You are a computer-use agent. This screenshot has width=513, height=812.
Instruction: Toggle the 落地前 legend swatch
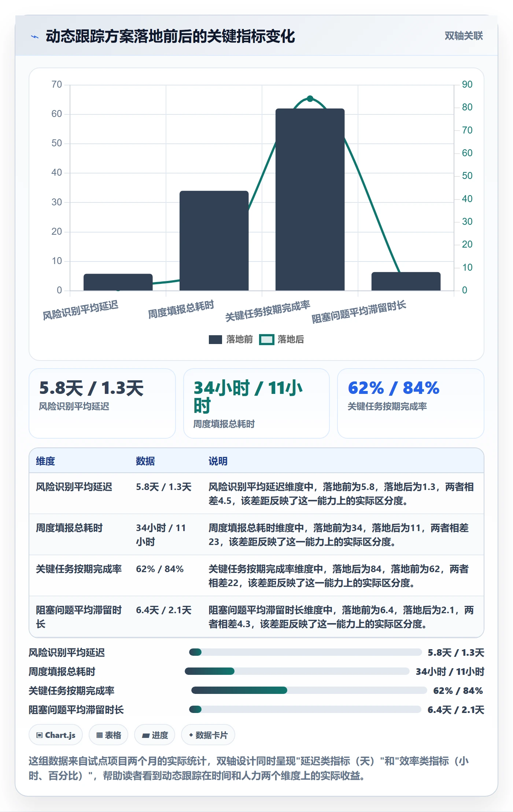[x=215, y=340]
